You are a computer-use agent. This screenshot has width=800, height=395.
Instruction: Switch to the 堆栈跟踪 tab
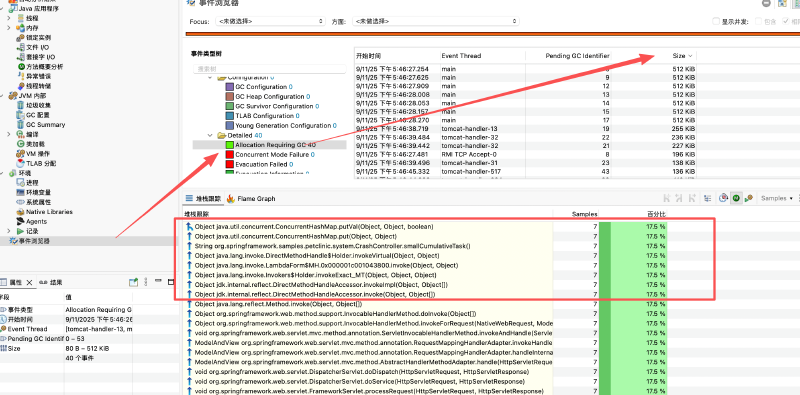tap(203, 199)
